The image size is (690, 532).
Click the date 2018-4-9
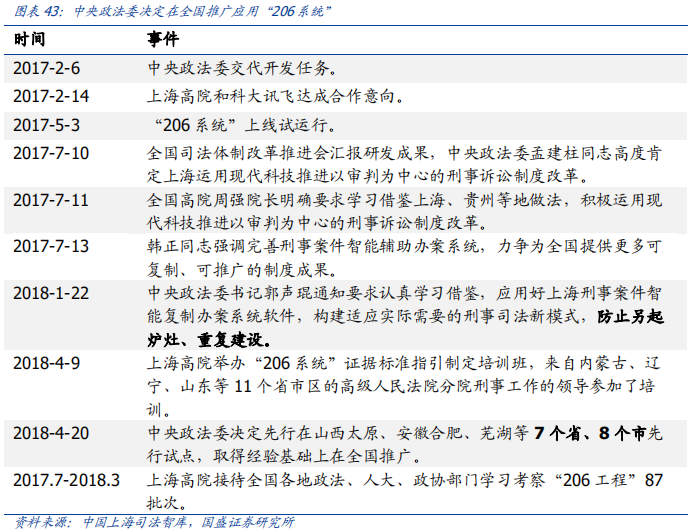click(x=47, y=363)
